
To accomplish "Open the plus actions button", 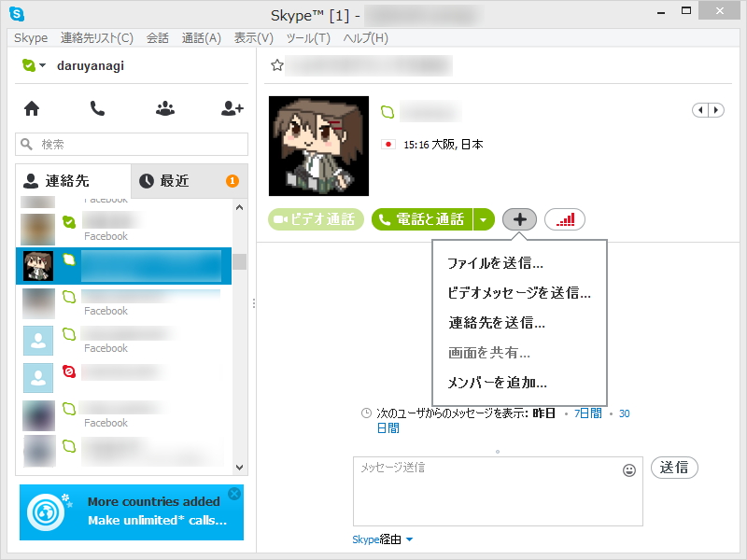I will pyautogui.click(x=519, y=219).
